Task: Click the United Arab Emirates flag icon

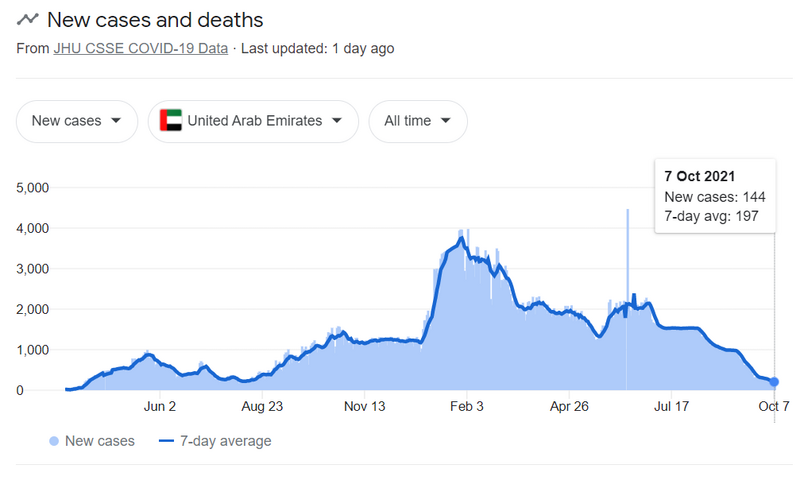Action: point(170,120)
